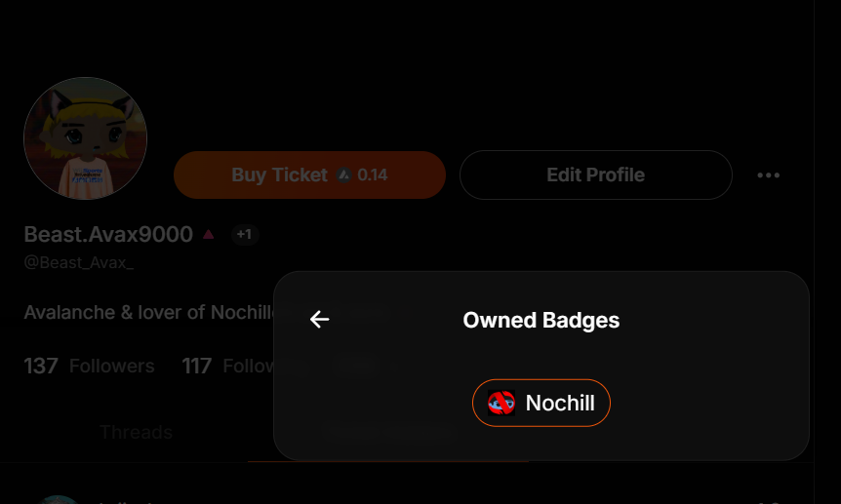Click the profile bio text about Avalanche

148,313
